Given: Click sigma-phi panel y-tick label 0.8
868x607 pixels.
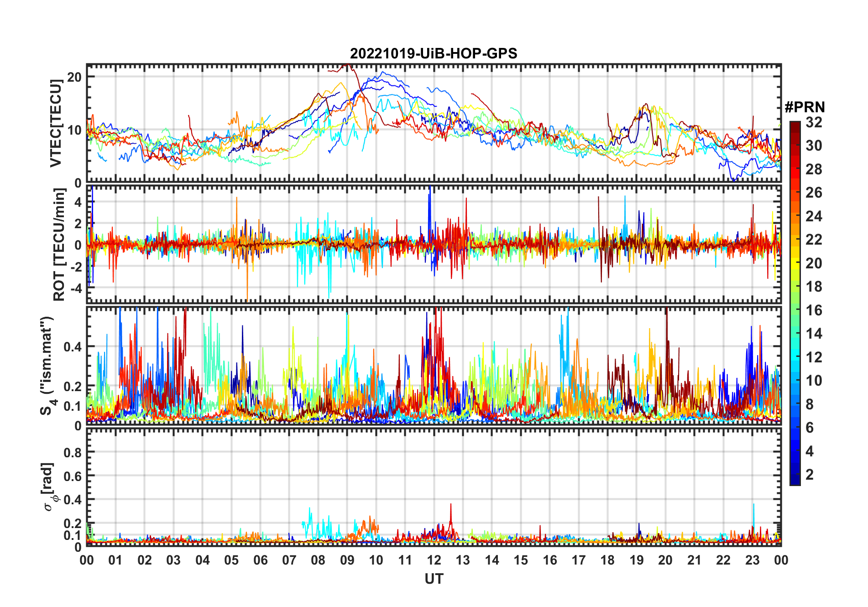Looking at the screenshot, I should [73, 452].
